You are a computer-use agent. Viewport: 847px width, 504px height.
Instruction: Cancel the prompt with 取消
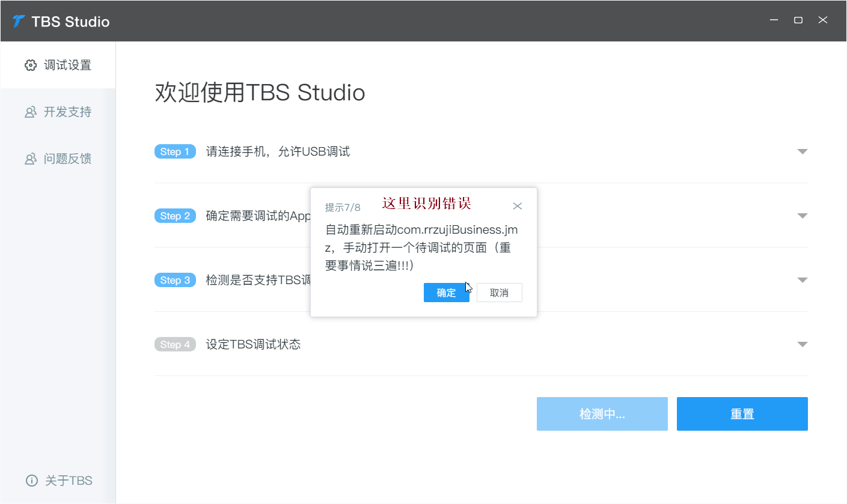(499, 293)
